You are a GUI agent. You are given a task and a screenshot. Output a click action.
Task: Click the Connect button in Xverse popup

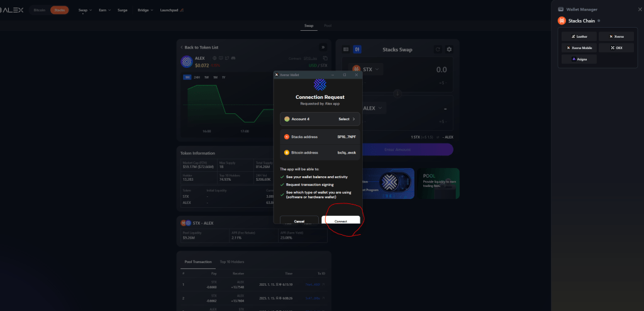point(340,221)
